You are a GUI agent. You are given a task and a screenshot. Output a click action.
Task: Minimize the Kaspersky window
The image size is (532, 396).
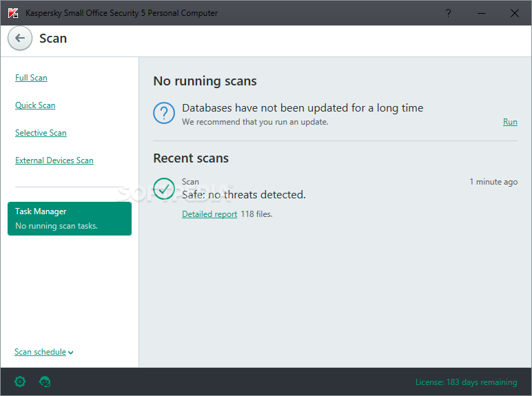coord(482,13)
